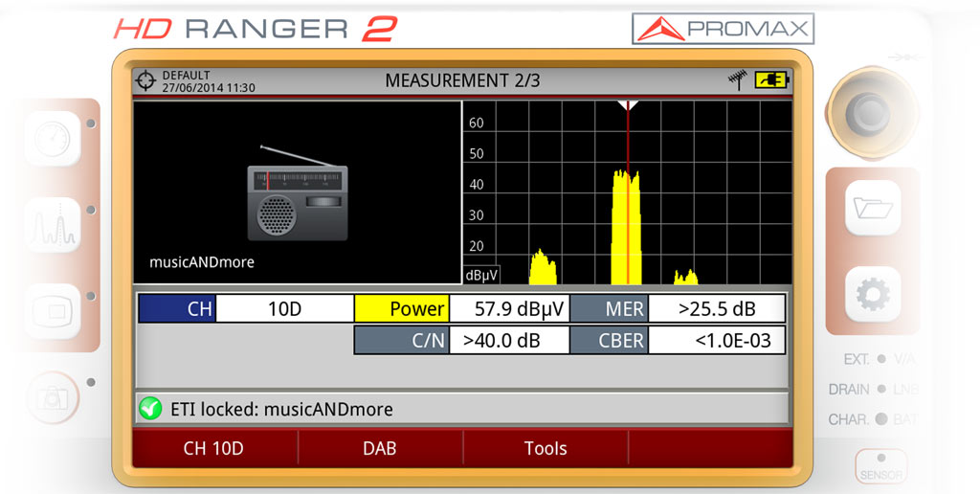
Task: Click the CHAR. indicator LED
Action: pos(881,419)
